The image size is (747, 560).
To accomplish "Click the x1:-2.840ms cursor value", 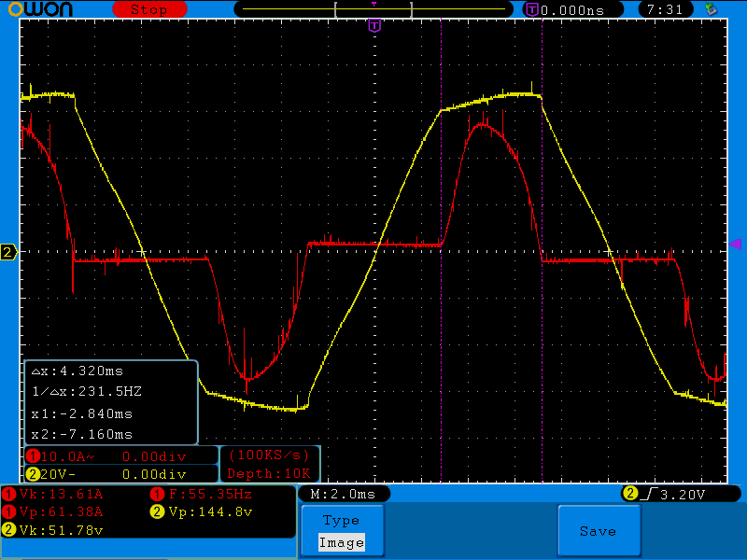I will (x=82, y=413).
